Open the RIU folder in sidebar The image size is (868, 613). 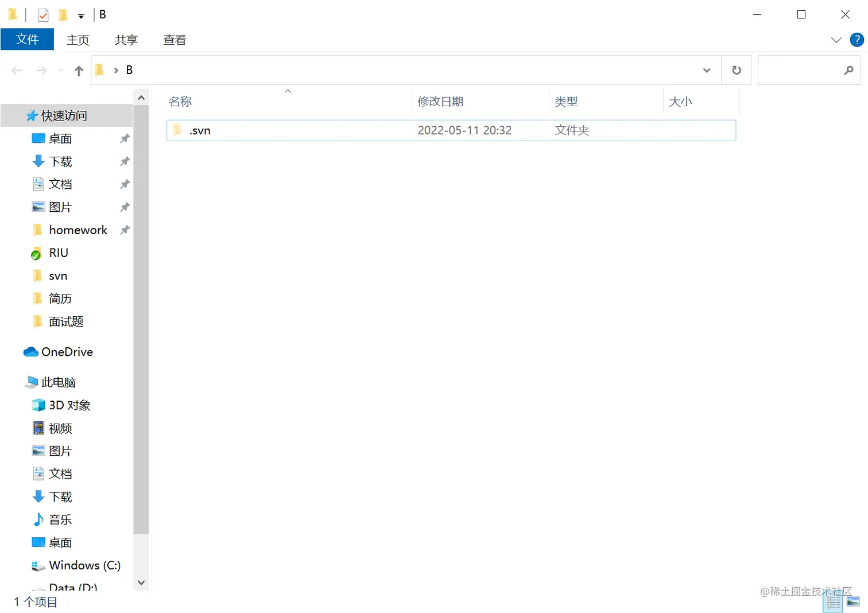coord(59,253)
